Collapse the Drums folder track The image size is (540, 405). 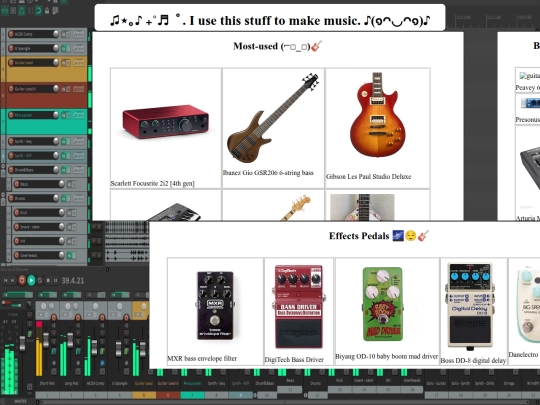(x=3, y=195)
